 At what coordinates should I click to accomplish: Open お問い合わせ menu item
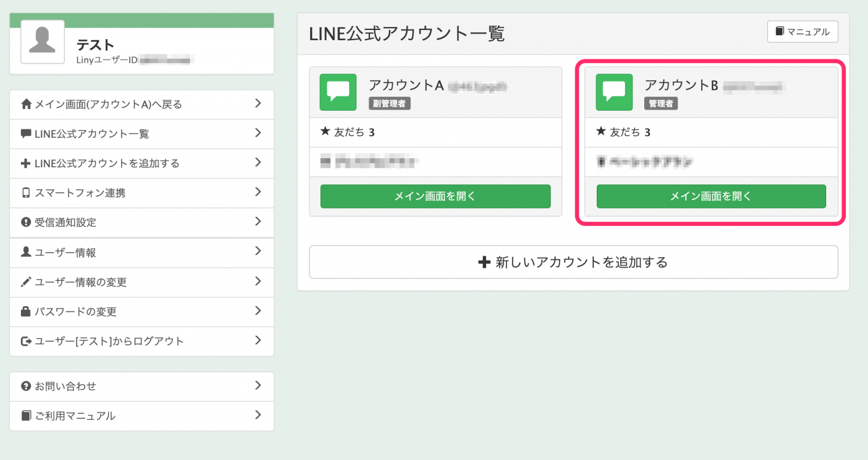click(x=142, y=387)
